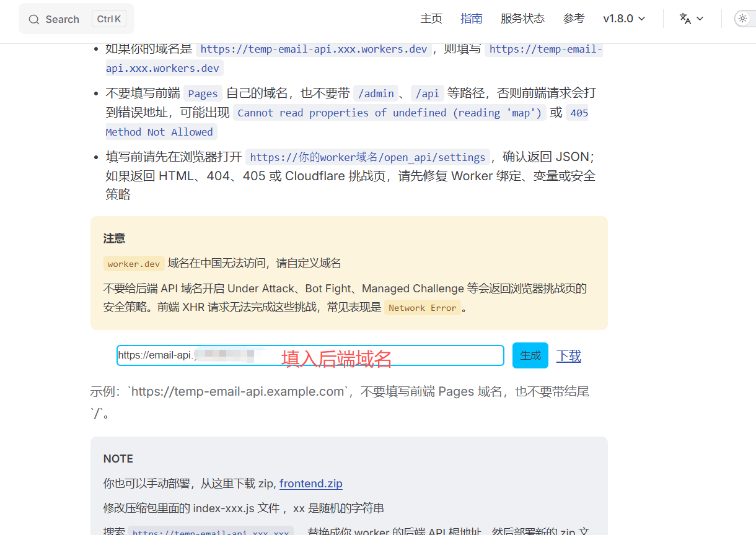Click the worker.dev code label
The image size is (756, 535).
(x=134, y=264)
